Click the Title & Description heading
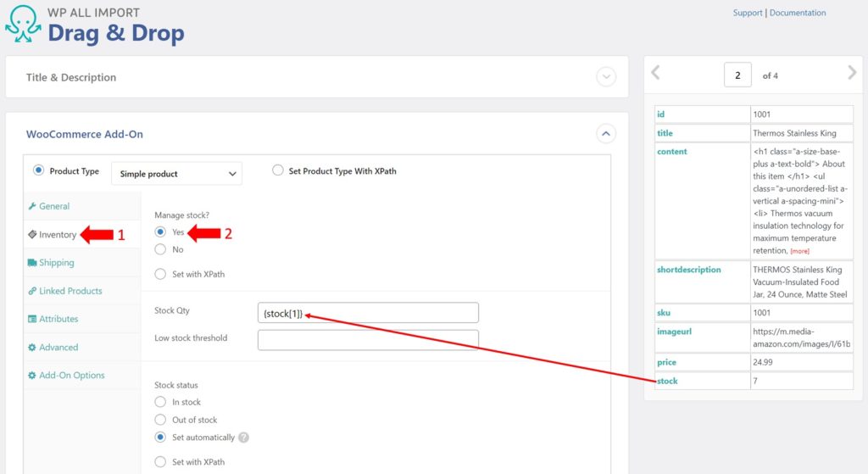 71,77
